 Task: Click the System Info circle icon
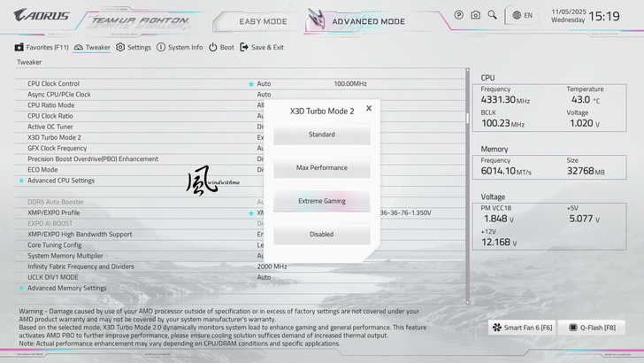tap(161, 47)
